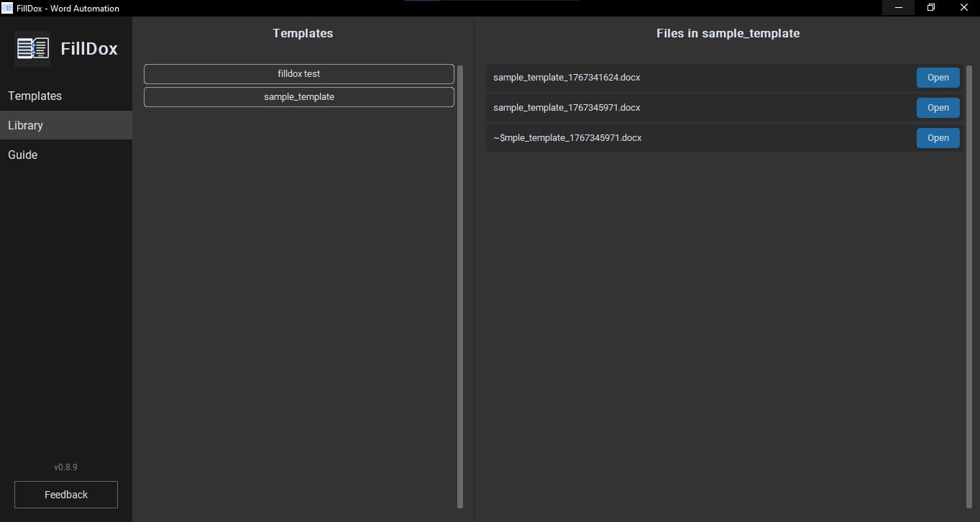
Task: Click the Templates panel heading
Action: click(303, 33)
